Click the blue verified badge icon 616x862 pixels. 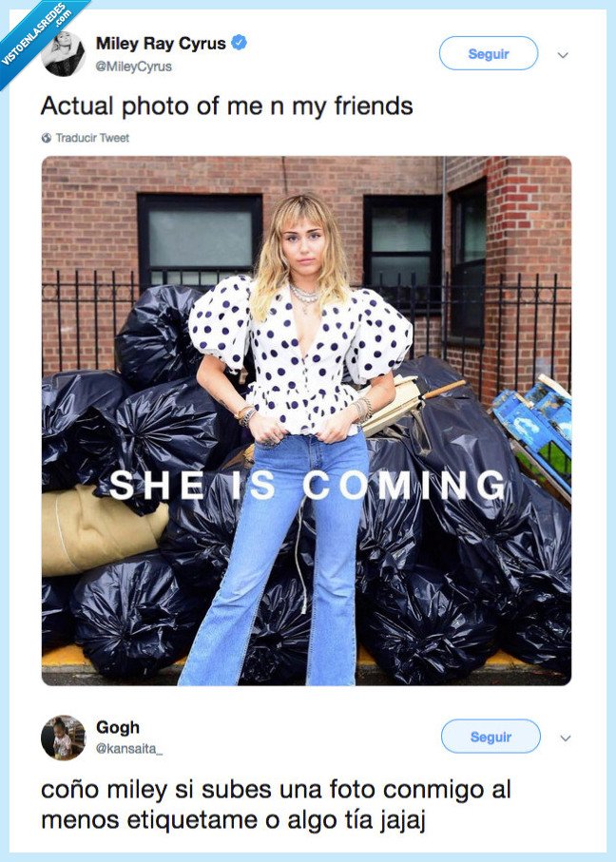point(239,43)
